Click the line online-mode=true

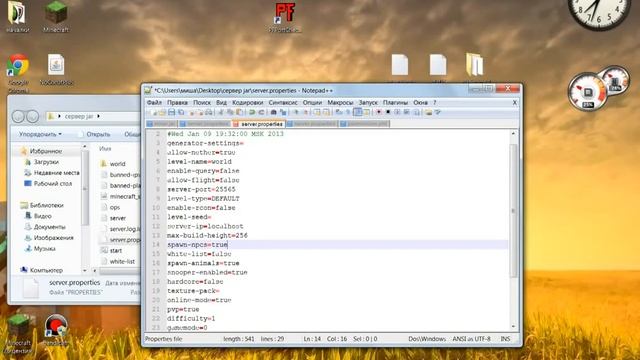tap(199, 300)
